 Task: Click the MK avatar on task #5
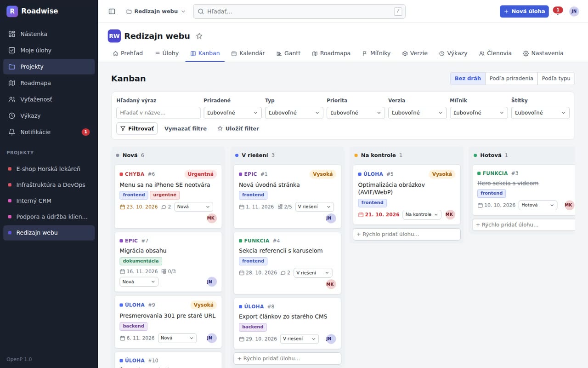(x=450, y=214)
